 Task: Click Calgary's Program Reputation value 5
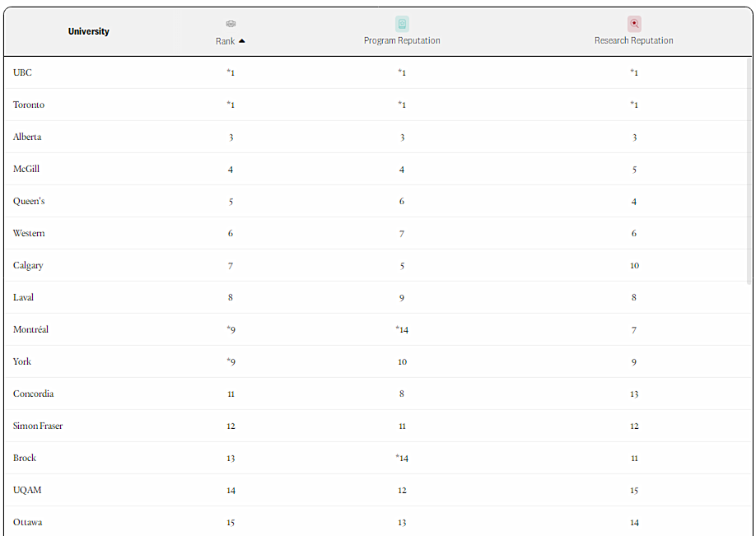402,266
